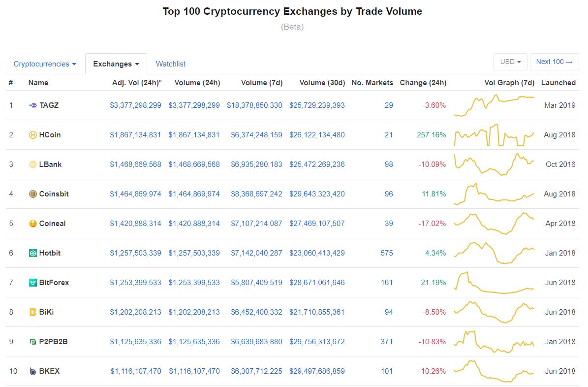Viewport: 588px width, 387px height.
Task: Click BiKi 7d volume graph
Action: click(x=494, y=312)
